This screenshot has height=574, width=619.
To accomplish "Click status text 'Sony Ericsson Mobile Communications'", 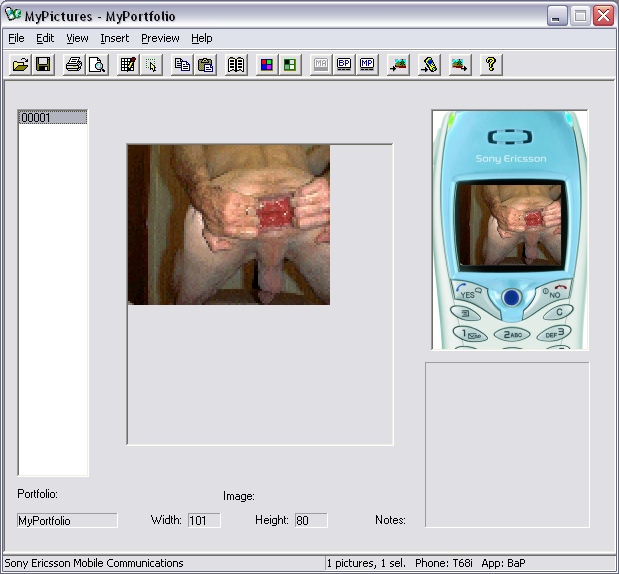I will point(94,563).
